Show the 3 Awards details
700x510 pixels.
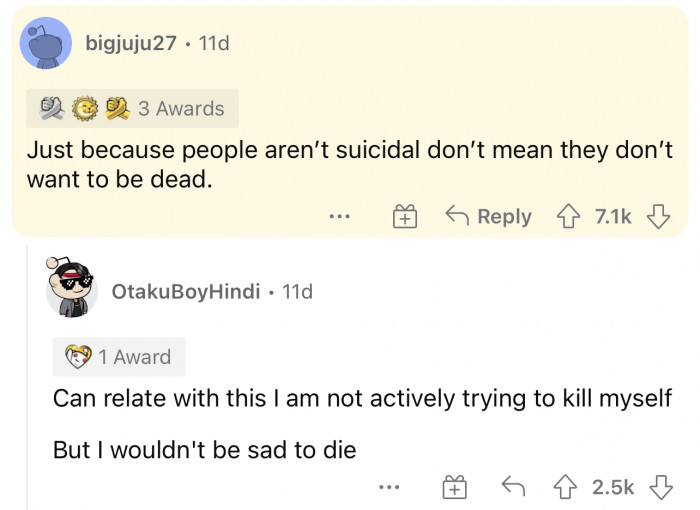(x=132, y=109)
